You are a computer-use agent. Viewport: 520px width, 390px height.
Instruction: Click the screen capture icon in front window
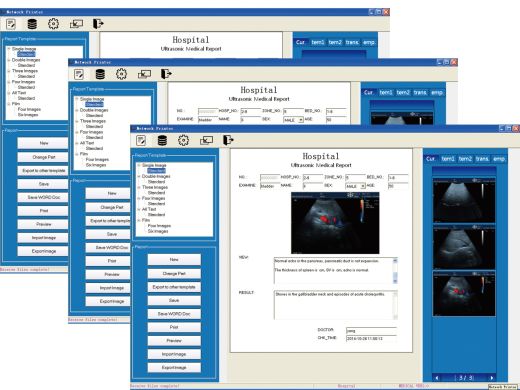[x=206, y=141]
